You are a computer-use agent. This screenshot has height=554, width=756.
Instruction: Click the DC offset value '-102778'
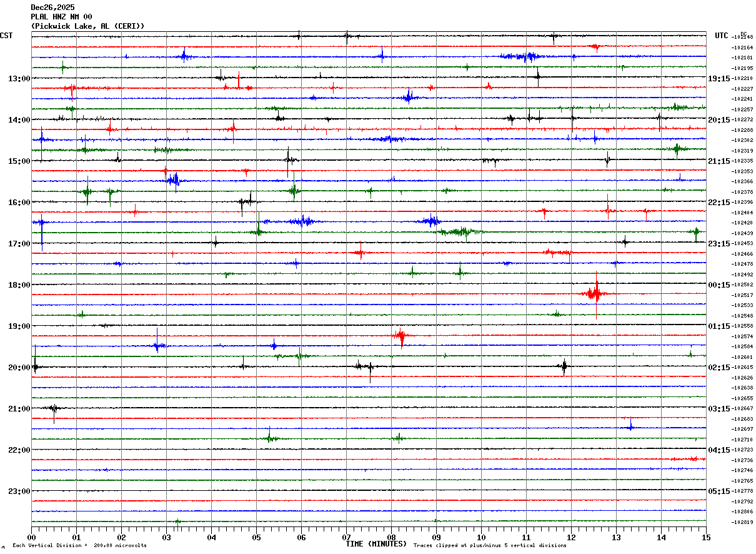point(743,491)
